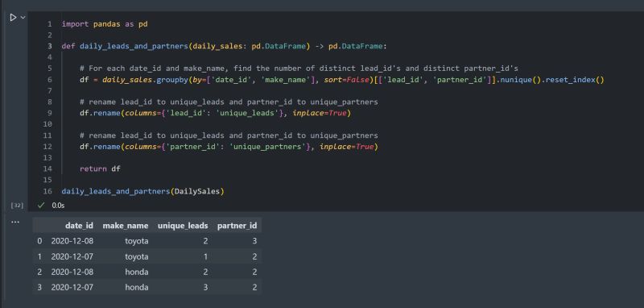The width and height of the screenshot is (644, 308).
Task: Click the date_id column header
Action: pyautogui.click(x=79, y=226)
